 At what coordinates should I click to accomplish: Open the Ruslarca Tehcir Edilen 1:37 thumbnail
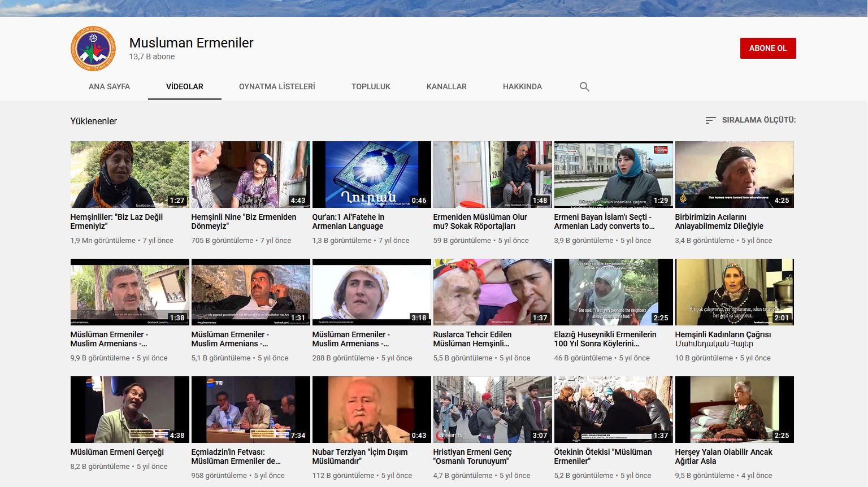click(493, 292)
